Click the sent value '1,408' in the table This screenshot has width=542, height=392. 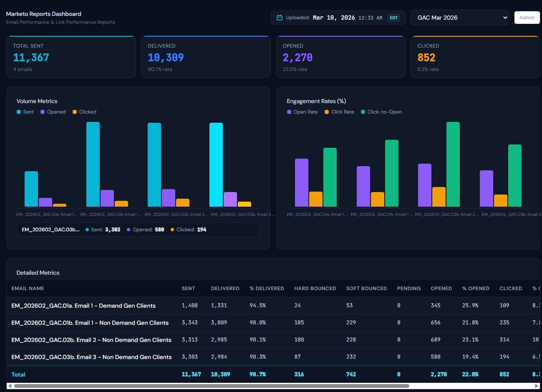pyautogui.click(x=189, y=306)
